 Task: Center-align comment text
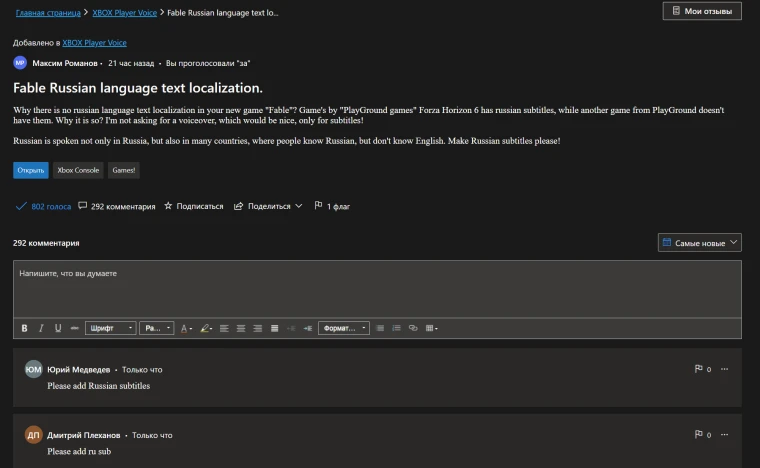(x=241, y=328)
